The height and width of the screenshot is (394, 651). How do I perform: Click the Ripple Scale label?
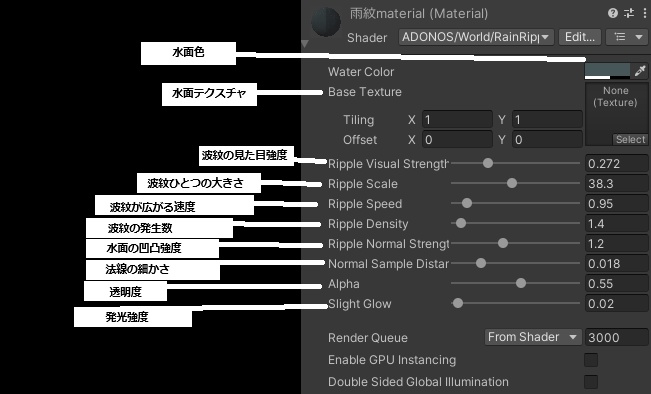[x=362, y=184]
